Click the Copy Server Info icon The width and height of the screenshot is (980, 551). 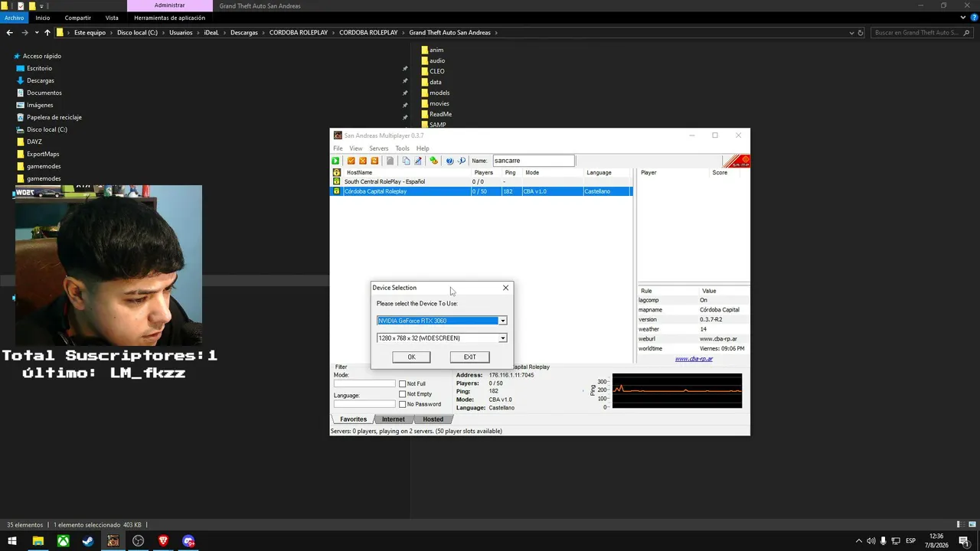[x=406, y=161]
